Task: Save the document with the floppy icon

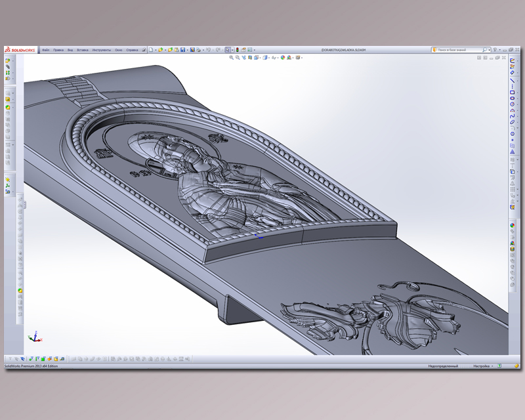Action: point(182,50)
